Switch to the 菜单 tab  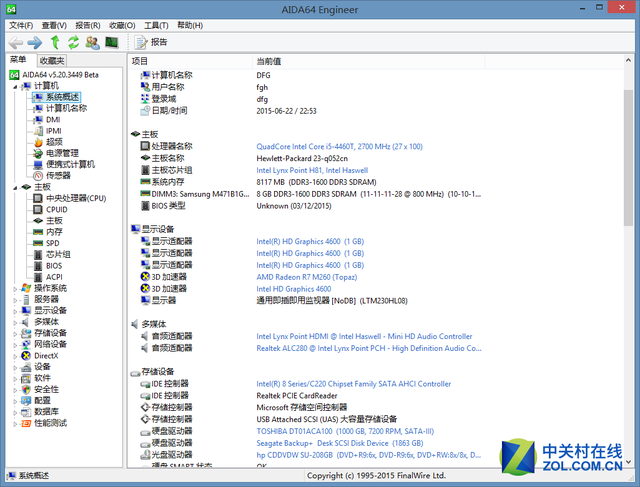click(x=18, y=60)
